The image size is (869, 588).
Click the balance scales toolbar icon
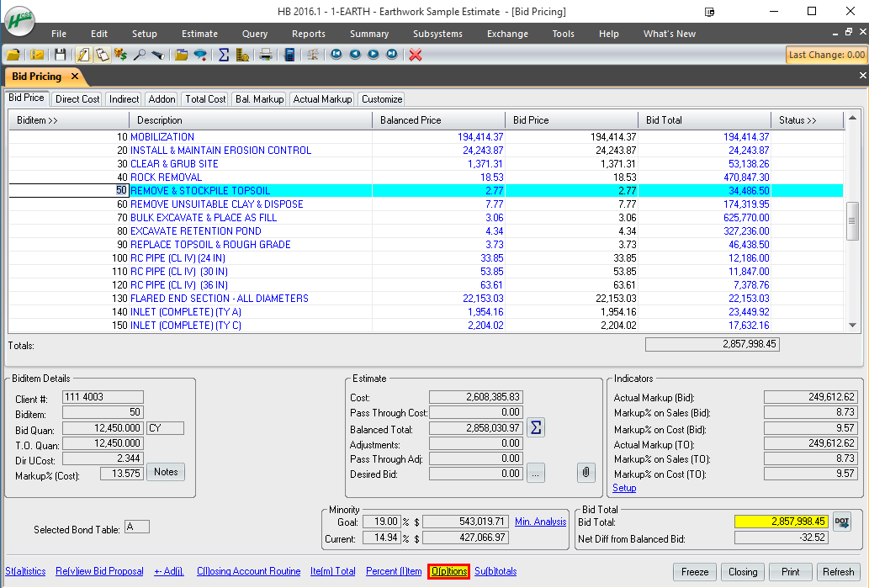coord(313,55)
